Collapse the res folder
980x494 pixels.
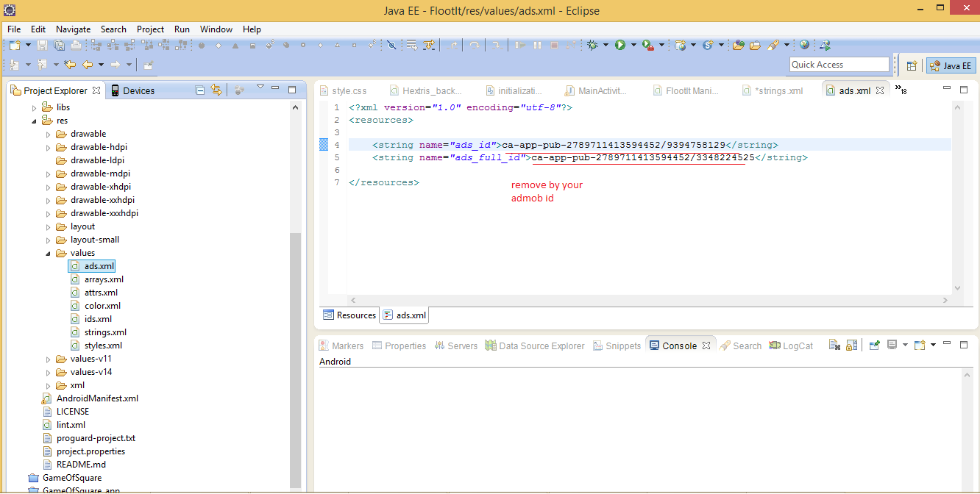(x=35, y=121)
